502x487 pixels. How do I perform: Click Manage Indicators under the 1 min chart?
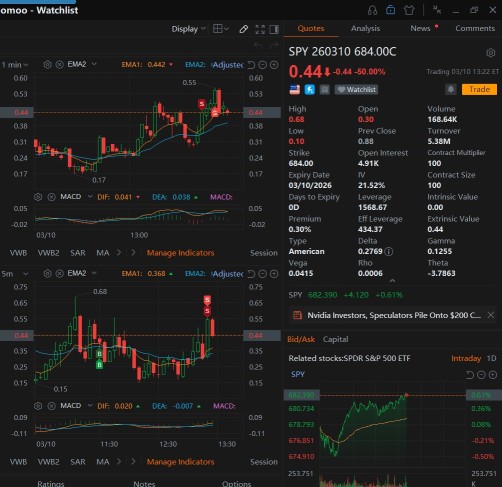pyautogui.click(x=180, y=253)
